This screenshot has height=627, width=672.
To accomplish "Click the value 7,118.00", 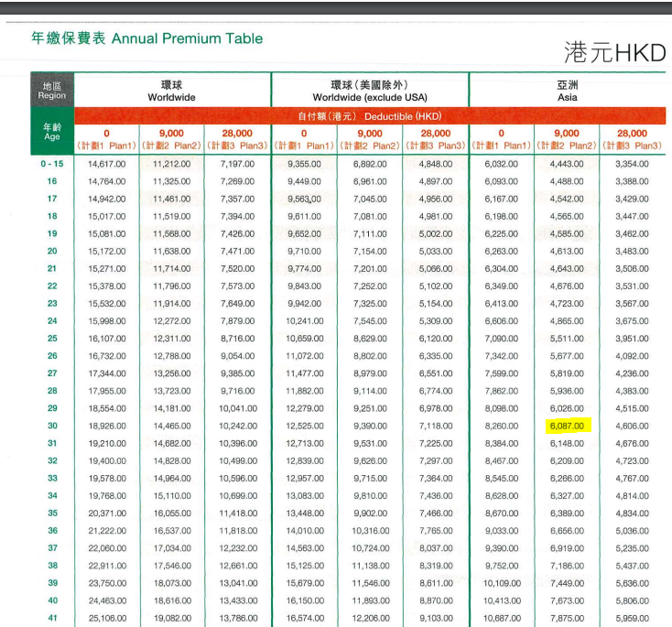I will [x=436, y=426].
